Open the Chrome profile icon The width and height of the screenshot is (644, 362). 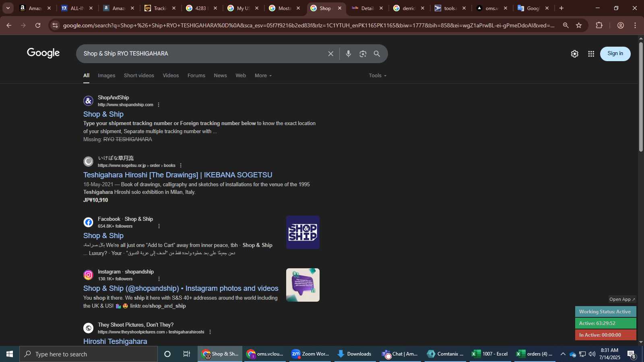click(x=621, y=25)
